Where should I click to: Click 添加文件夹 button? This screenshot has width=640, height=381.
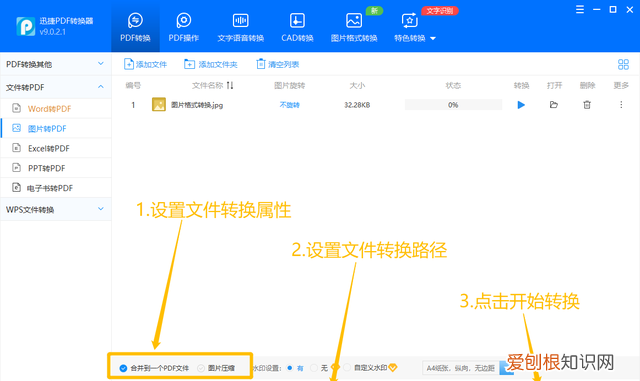[x=211, y=64]
